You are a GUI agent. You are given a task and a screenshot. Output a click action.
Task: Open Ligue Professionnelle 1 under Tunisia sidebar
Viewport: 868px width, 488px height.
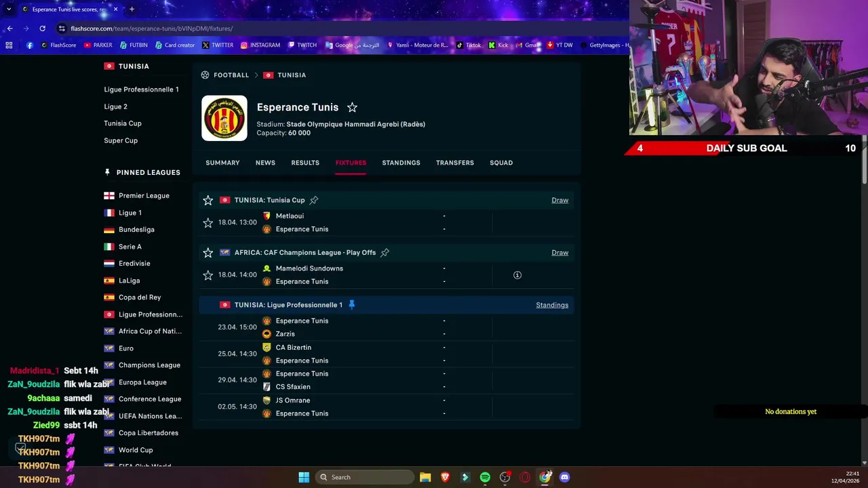coord(141,89)
